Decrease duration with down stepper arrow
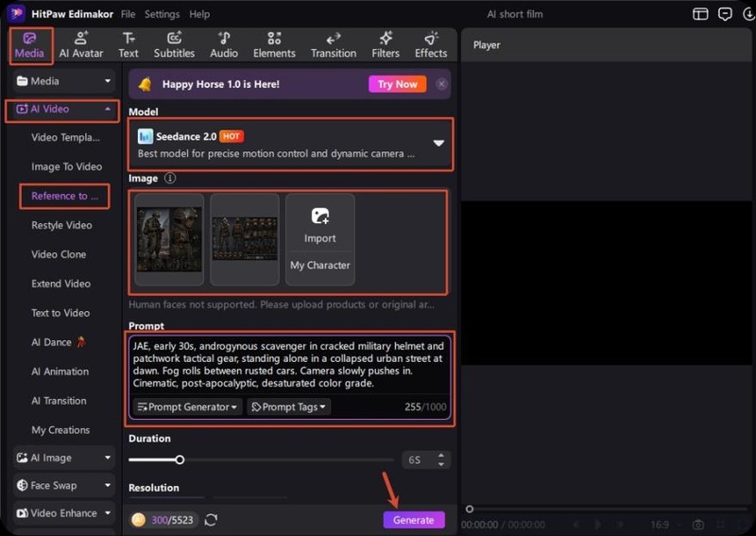 click(x=440, y=464)
